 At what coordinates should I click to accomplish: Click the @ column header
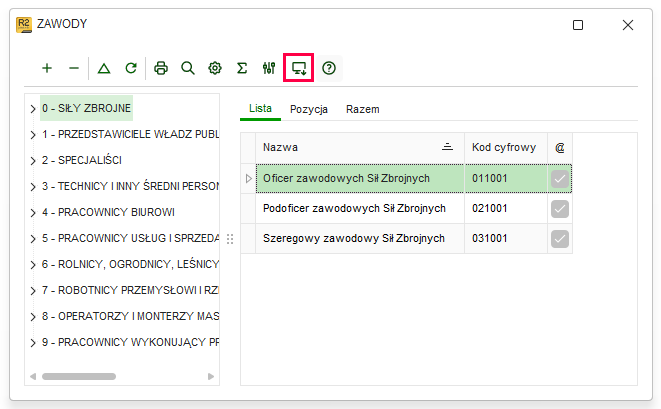[x=560, y=148]
